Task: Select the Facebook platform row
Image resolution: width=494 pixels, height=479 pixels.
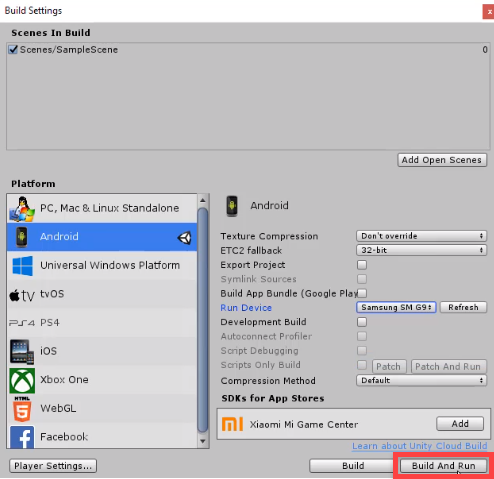Action: tap(102, 436)
